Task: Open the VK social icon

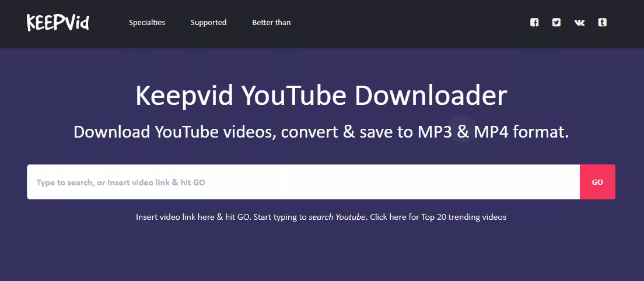Action: 579,23
